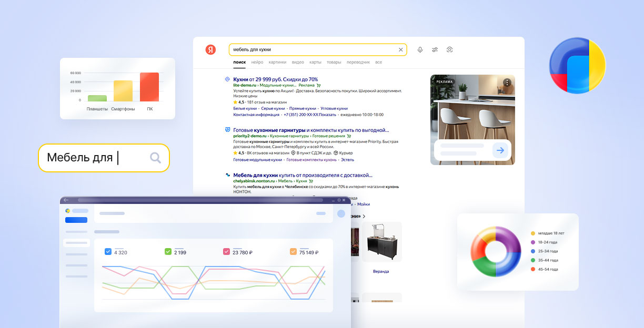This screenshot has width=644, height=328.
Task: Uncheck the green 2 199 checkbox
Action: [x=168, y=252]
